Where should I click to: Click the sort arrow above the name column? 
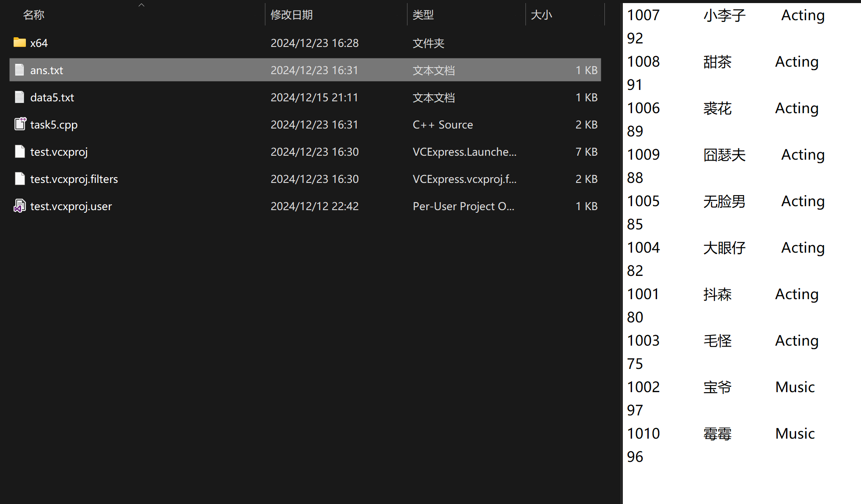(x=141, y=5)
